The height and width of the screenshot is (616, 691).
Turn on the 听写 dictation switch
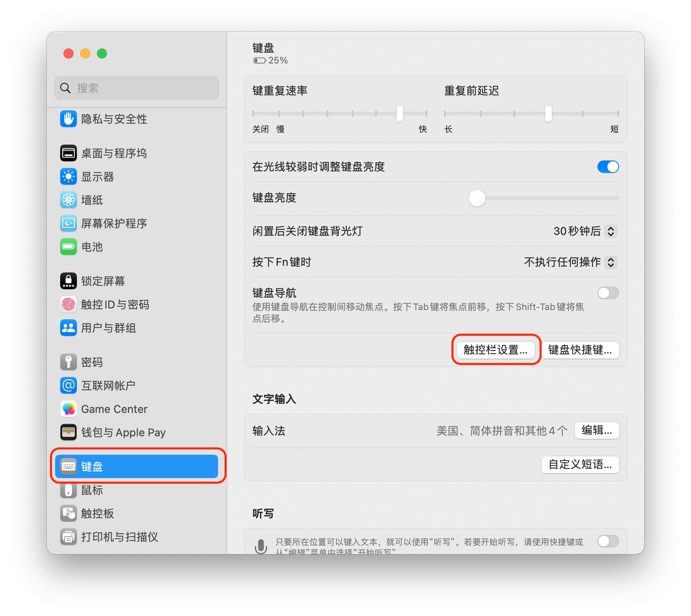608,541
